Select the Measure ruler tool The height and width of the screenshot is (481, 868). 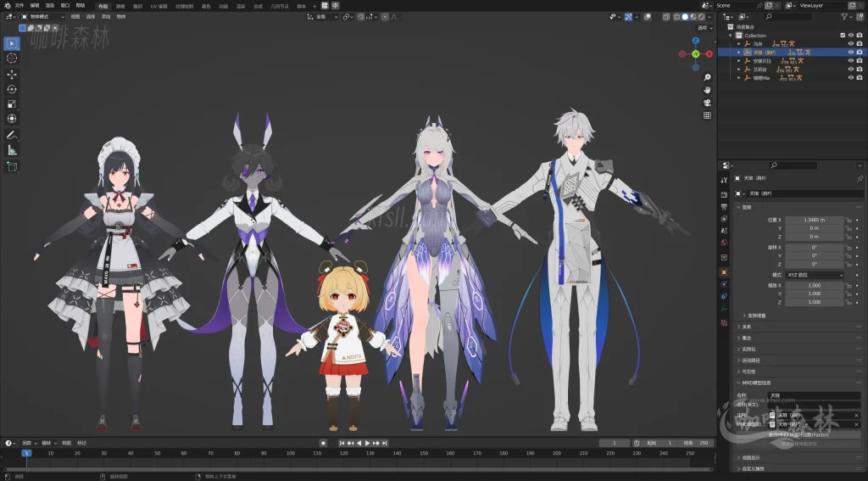(12, 150)
